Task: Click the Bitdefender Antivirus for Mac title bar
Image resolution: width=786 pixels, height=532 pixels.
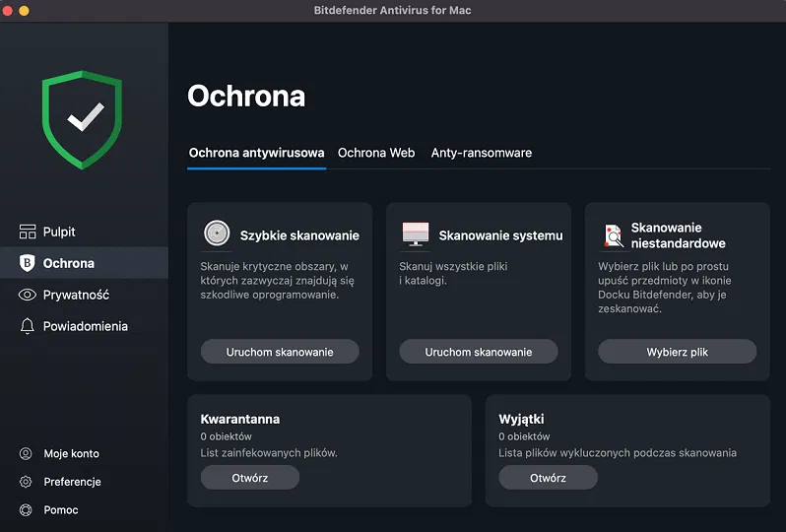Action: (392, 10)
